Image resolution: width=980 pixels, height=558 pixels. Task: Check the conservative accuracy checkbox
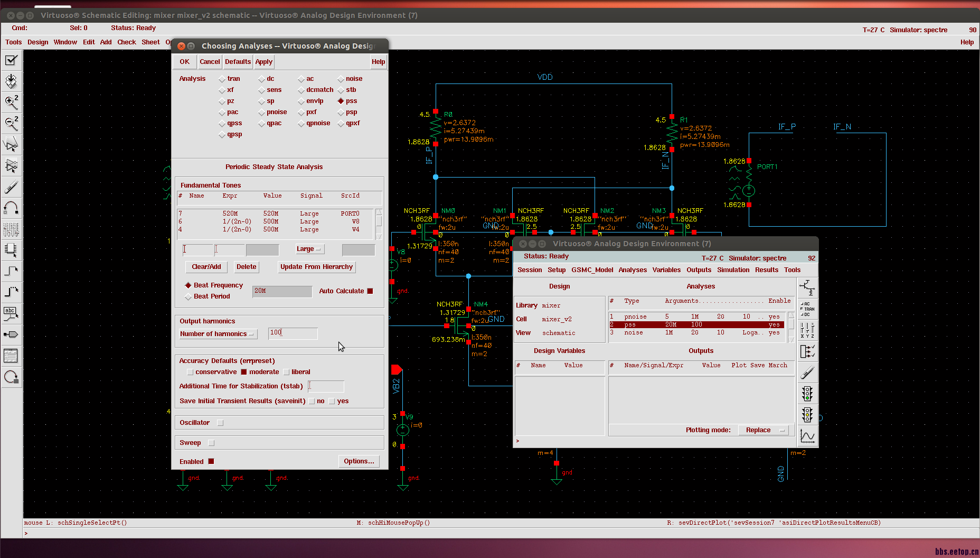190,372
